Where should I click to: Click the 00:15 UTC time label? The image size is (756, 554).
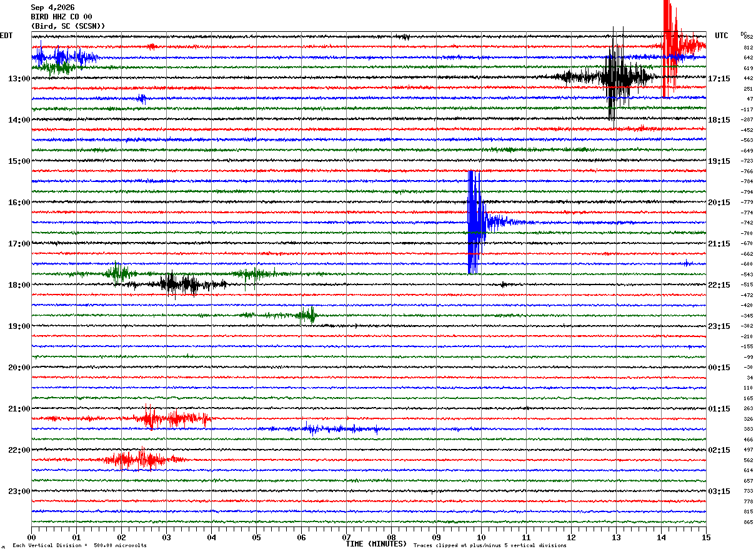719,367
